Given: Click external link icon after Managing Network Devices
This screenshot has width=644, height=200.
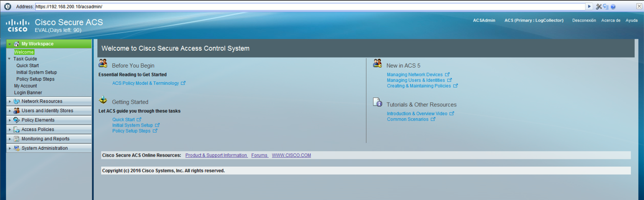Looking at the screenshot, I should [447, 74].
